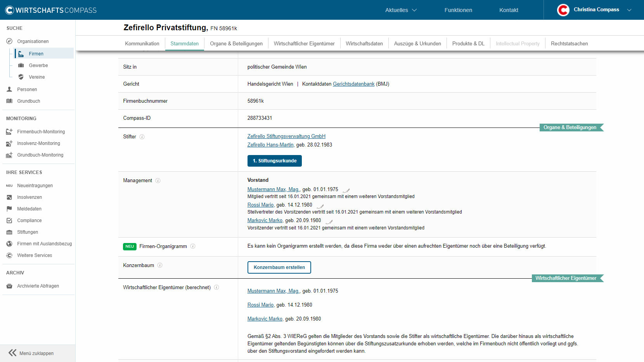Click the Stiftungen building icon
This screenshot has width=644, height=362.
tap(9, 232)
